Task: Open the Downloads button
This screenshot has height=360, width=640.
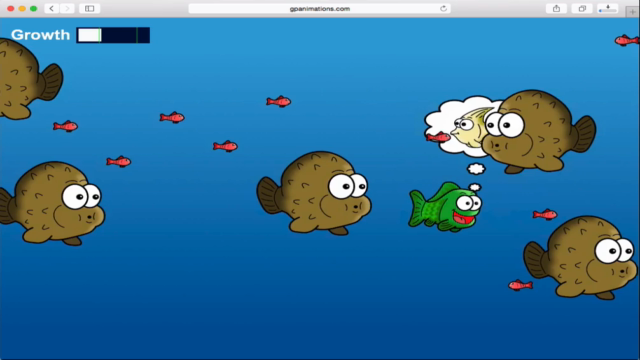Action: tap(608, 9)
